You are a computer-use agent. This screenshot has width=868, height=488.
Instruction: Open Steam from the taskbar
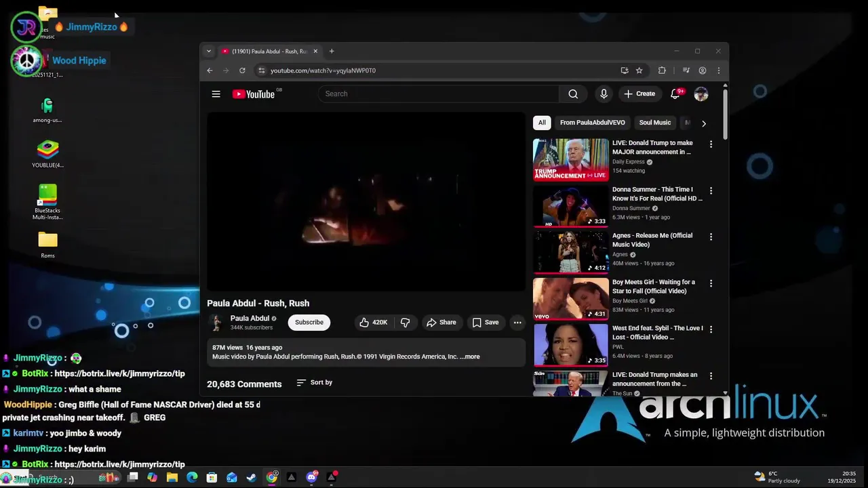[x=252, y=477]
